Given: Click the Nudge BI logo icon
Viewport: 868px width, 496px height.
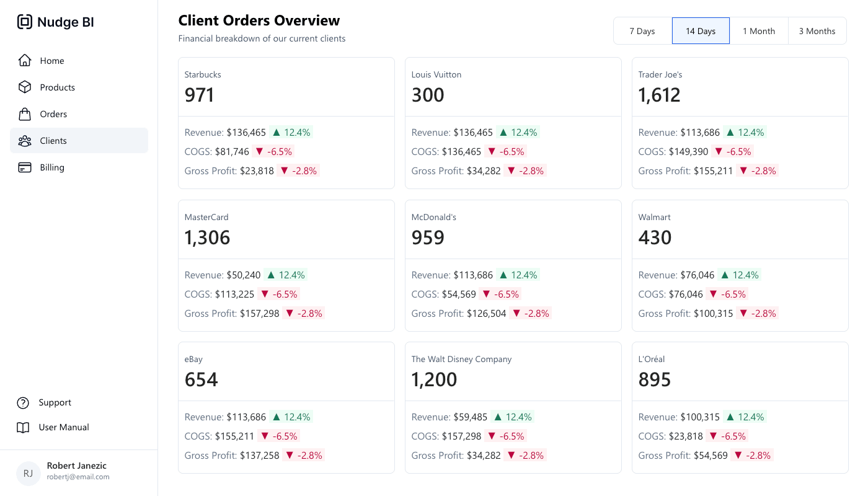Looking at the screenshot, I should coord(24,22).
